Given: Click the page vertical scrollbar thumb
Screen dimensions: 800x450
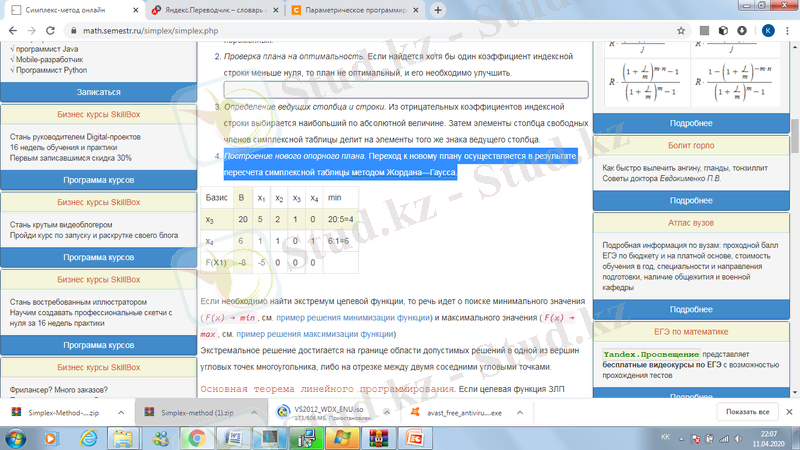Looking at the screenshot, I should [795, 135].
